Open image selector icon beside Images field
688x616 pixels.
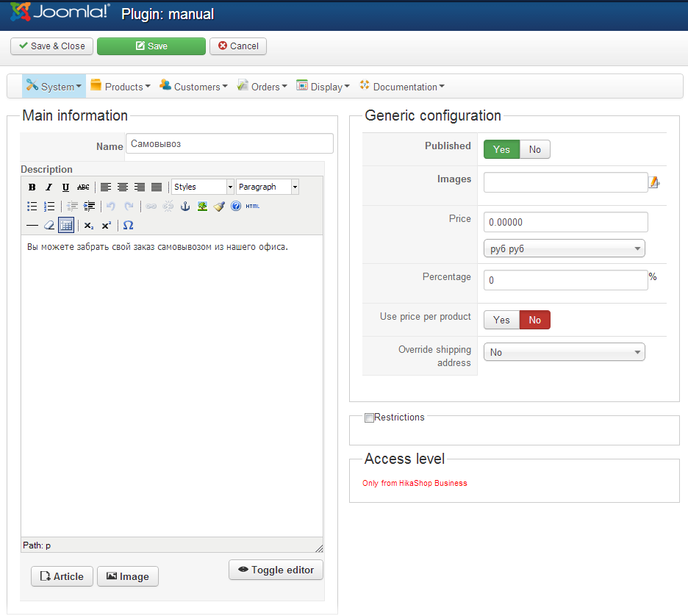click(x=654, y=182)
